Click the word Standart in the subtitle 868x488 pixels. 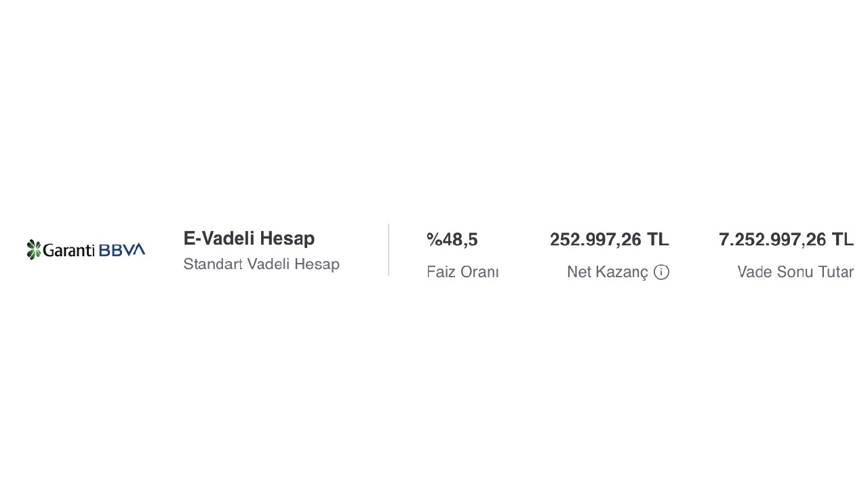(213, 264)
